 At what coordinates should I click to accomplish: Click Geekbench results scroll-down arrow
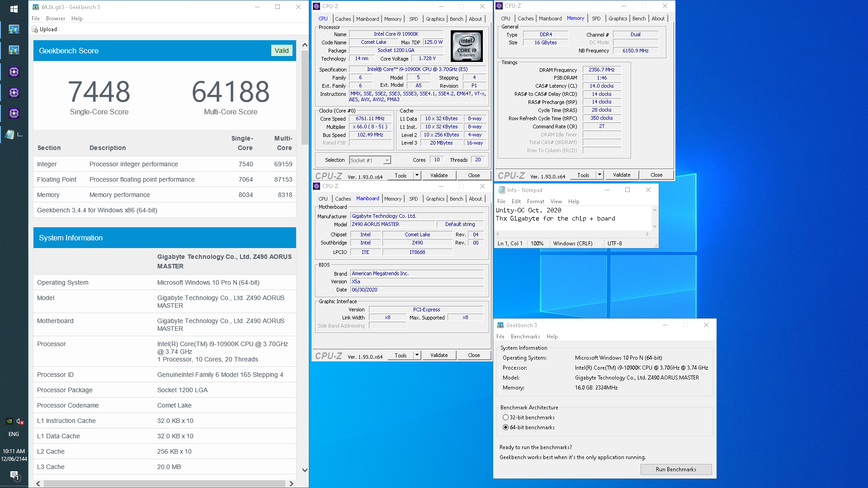(305, 470)
